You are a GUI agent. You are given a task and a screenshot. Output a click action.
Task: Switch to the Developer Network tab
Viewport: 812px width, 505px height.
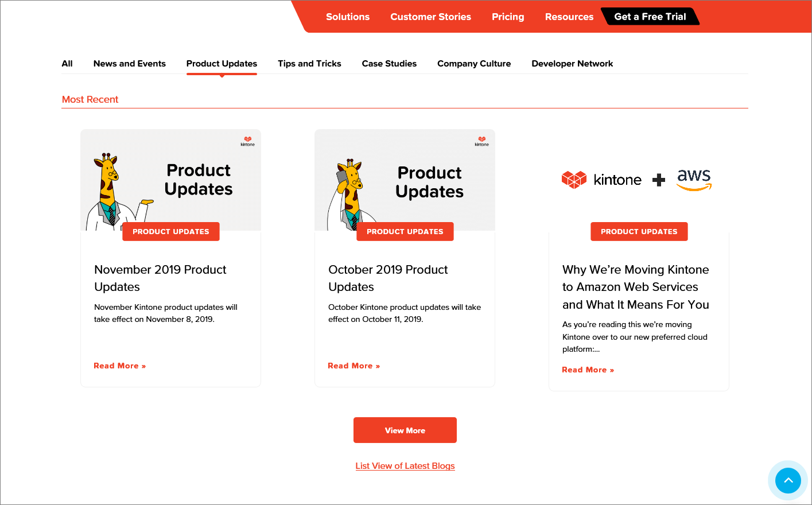[x=572, y=64]
